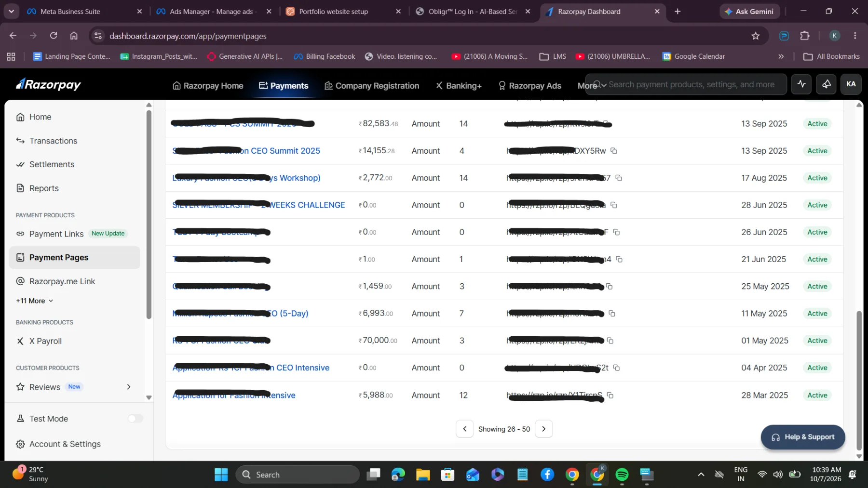Reload the Razorpay dashboard page
868x488 pixels.
coord(54,36)
